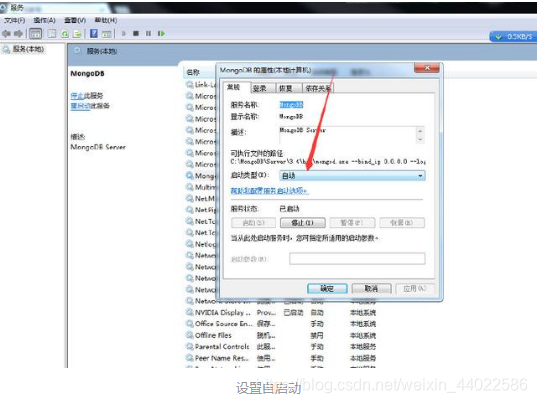Click the gear icon beside Offline Files

(189, 335)
